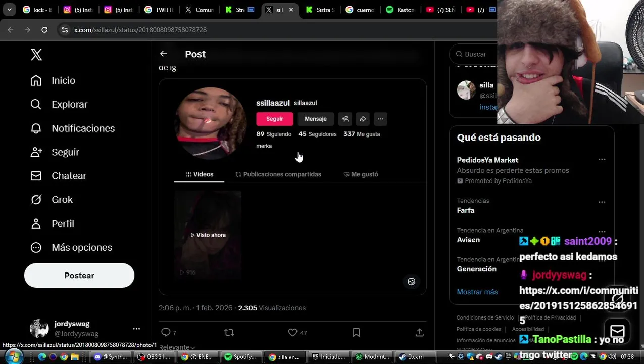The image size is (644, 364).
Task: Click the share arrow icon in profile image
Action: click(363, 119)
